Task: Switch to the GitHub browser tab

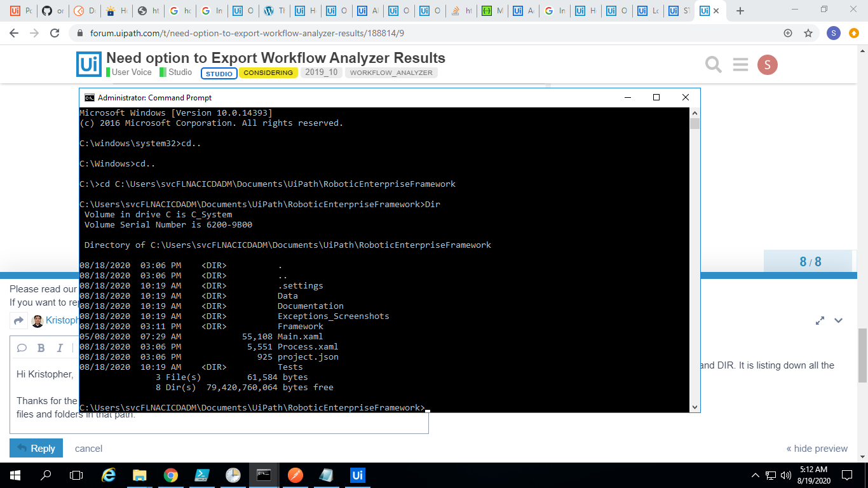Action: [x=53, y=11]
